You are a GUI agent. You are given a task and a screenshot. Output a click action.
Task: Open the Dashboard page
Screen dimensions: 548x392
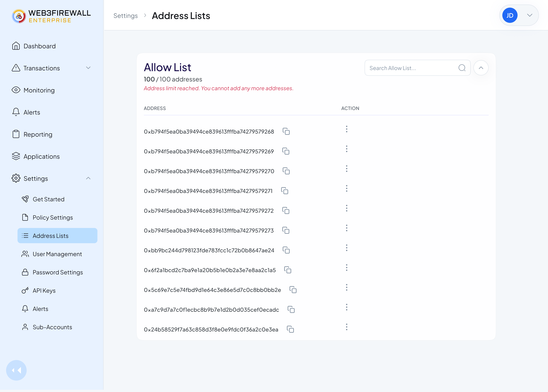(34, 46)
